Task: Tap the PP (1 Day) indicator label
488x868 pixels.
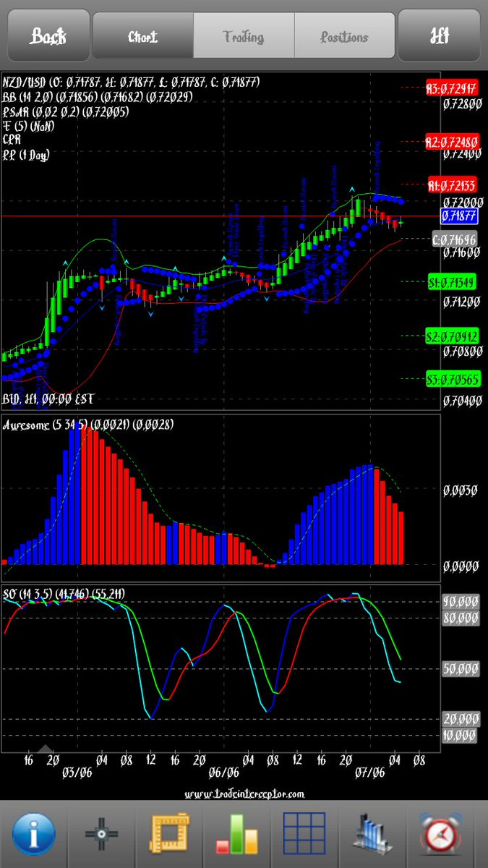Action: [x=26, y=154]
